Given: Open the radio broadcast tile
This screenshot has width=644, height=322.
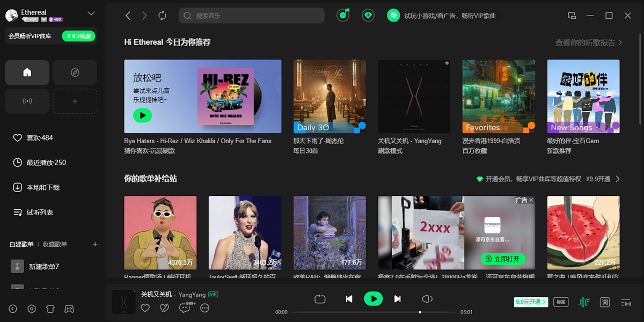Looking at the screenshot, I should point(27,101).
